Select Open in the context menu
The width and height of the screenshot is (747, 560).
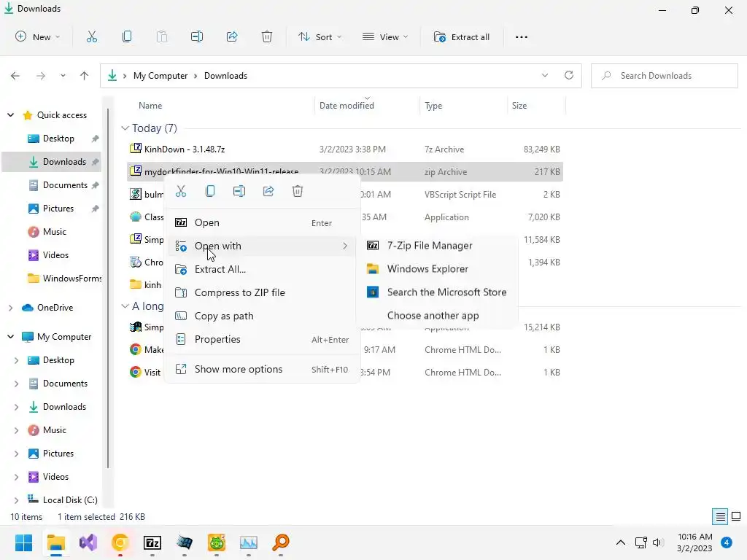pos(262,222)
